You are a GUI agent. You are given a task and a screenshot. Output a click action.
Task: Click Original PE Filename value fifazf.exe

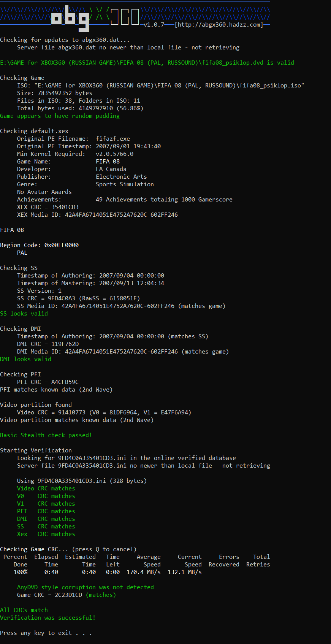[x=113, y=139]
